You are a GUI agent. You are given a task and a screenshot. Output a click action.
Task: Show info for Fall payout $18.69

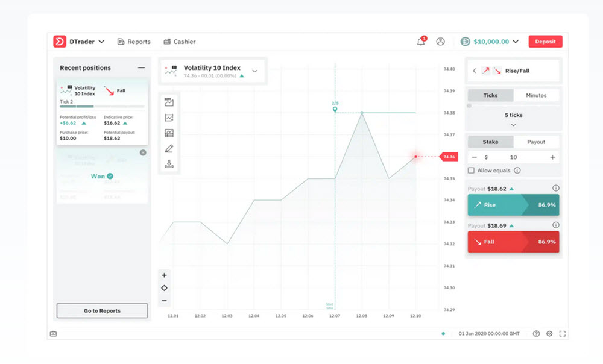[556, 225]
